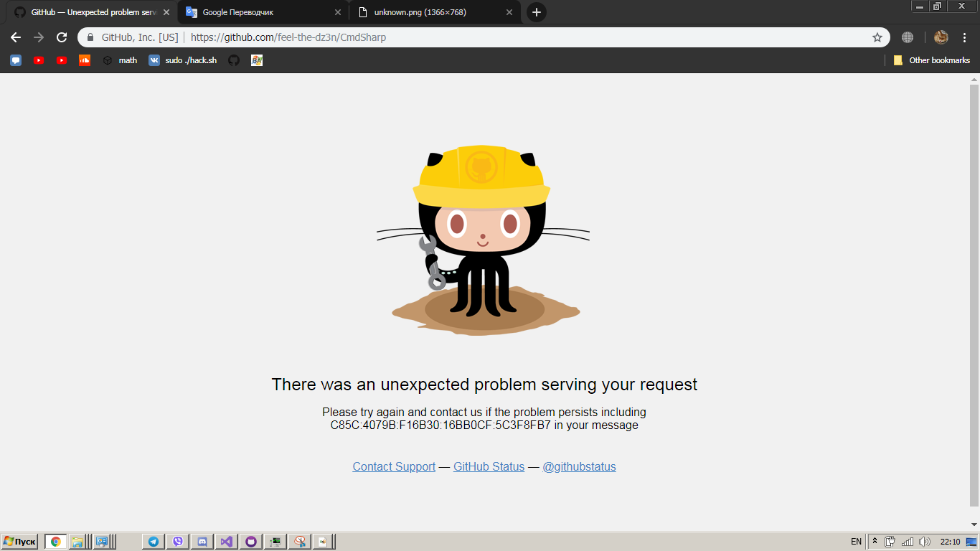Image resolution: width=980 pixels, height=551 pixels.
Task: Open Viber from the taskbar
Action: coord(178,542)
